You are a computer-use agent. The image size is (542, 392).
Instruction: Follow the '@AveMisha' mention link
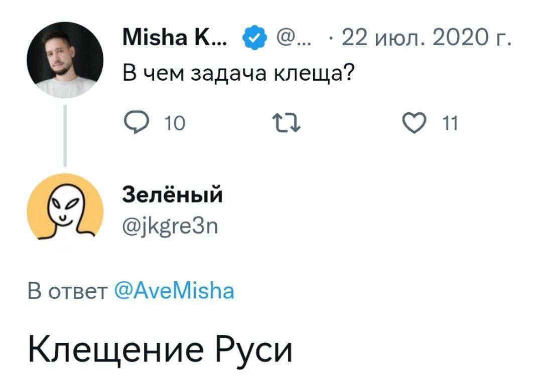click(x=174, y=290)
